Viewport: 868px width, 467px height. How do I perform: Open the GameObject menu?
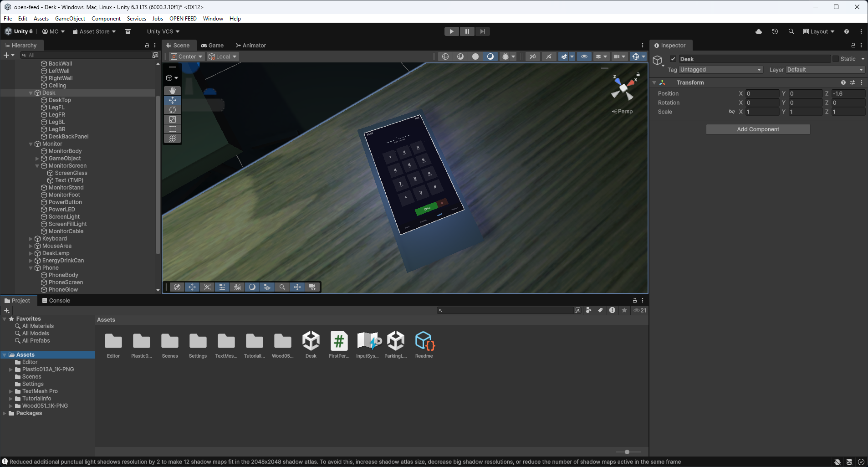pos(70,19)
